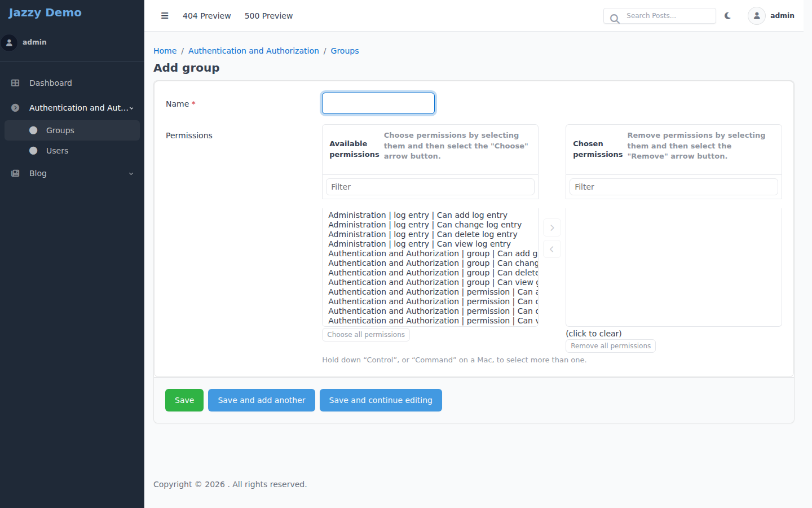Image resolution: width=812 pixels, height=508 pixels.
Task: Click the search magnifier icon
Action: point(615,18)
